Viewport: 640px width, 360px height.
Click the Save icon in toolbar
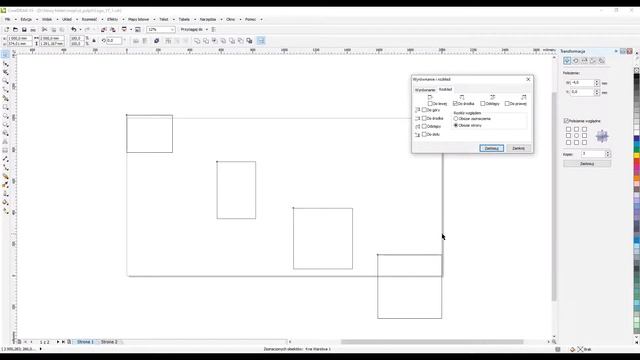coord(24,29)
